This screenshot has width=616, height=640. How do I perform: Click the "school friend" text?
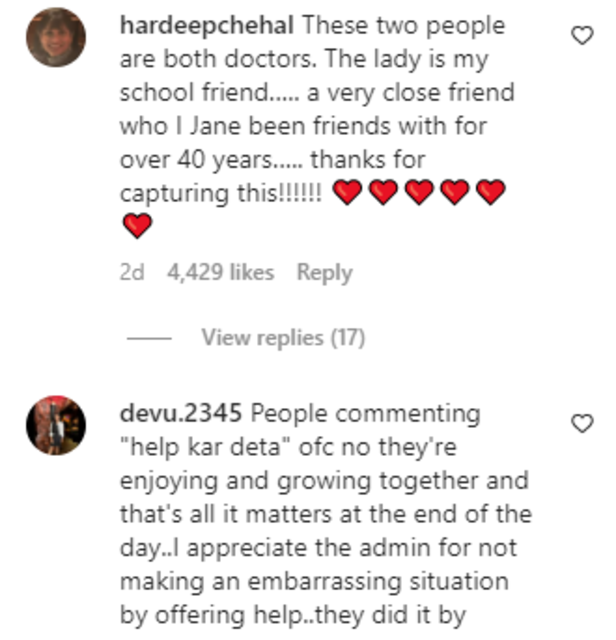(193, 92)
